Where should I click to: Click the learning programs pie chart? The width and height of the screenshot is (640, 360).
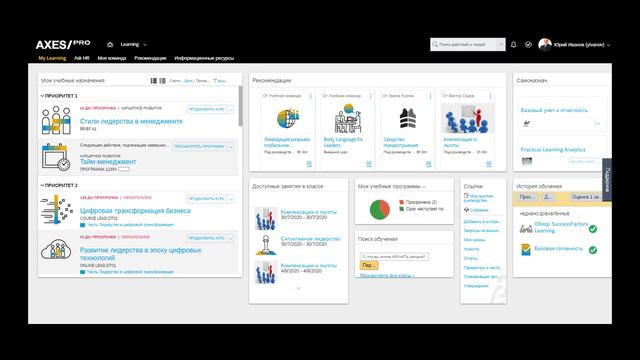[380, 209]
